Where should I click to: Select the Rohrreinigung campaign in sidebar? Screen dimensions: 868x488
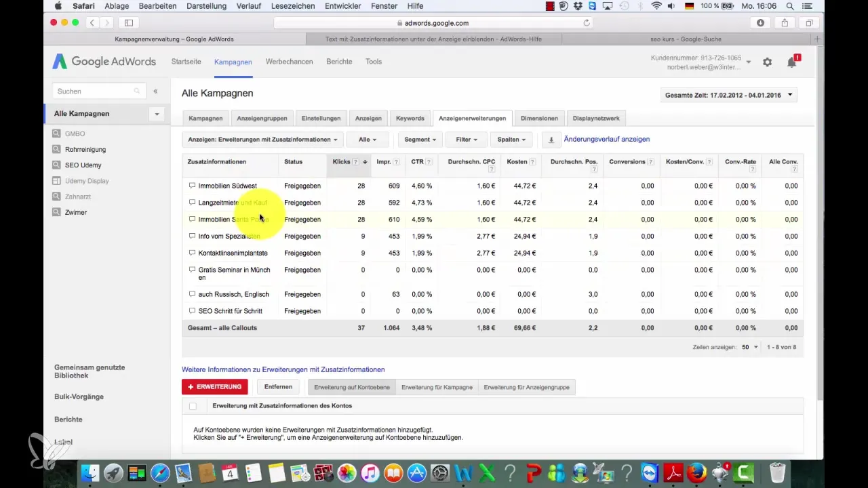tap(85, 149)
